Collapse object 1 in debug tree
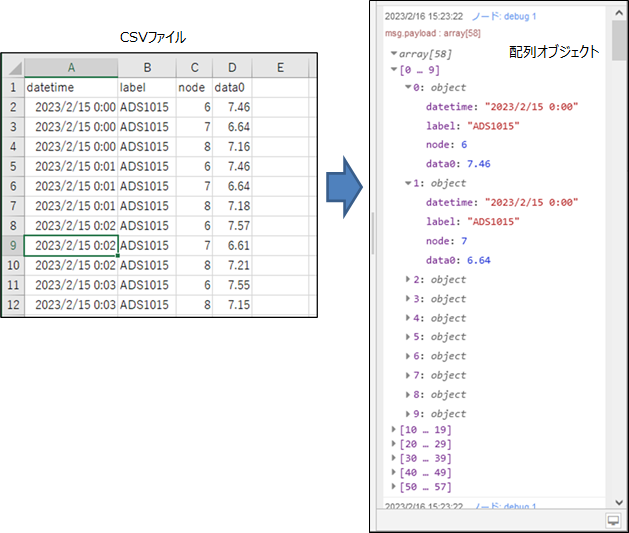 [x=407, y=184]
